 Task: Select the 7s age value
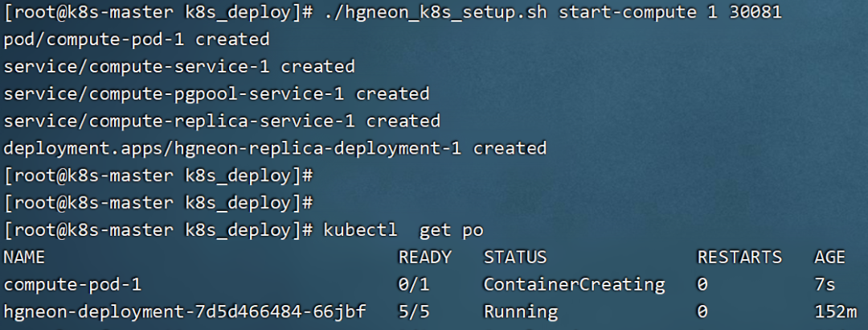click(825, 284)
